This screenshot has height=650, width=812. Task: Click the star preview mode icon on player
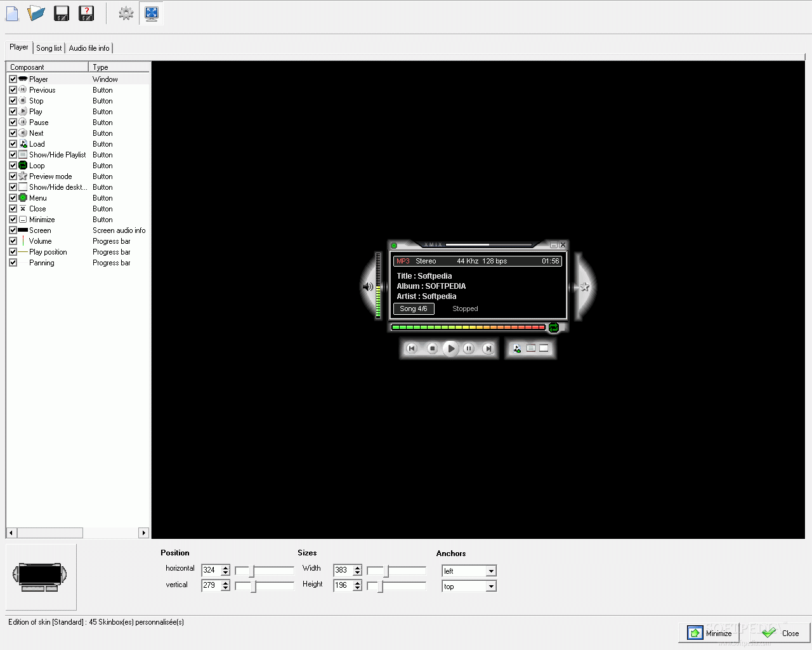[x=585, y=287]
